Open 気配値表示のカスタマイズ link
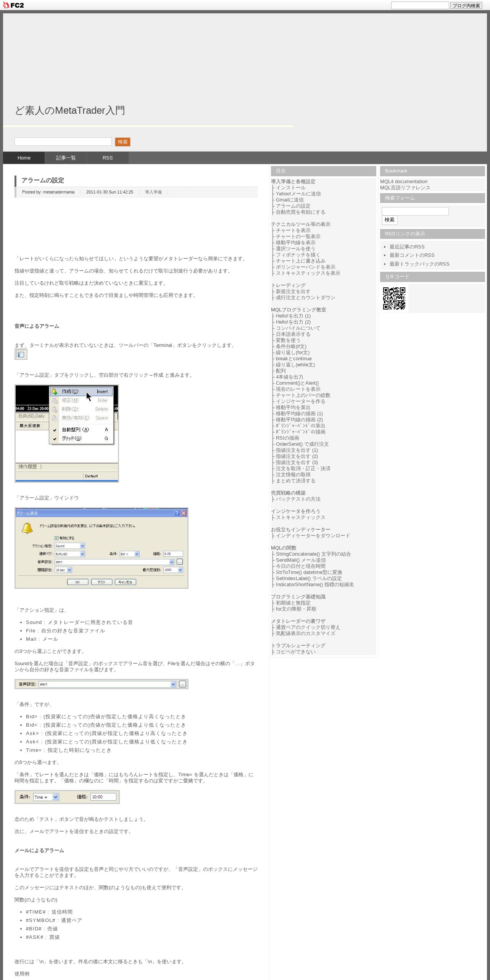The height and width of the screenshot is (980, 490). pyautogui.click(x=305, y=633)
